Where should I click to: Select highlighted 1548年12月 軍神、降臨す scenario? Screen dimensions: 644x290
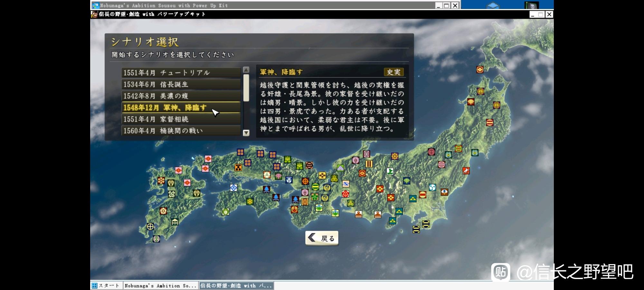(181, 108)
